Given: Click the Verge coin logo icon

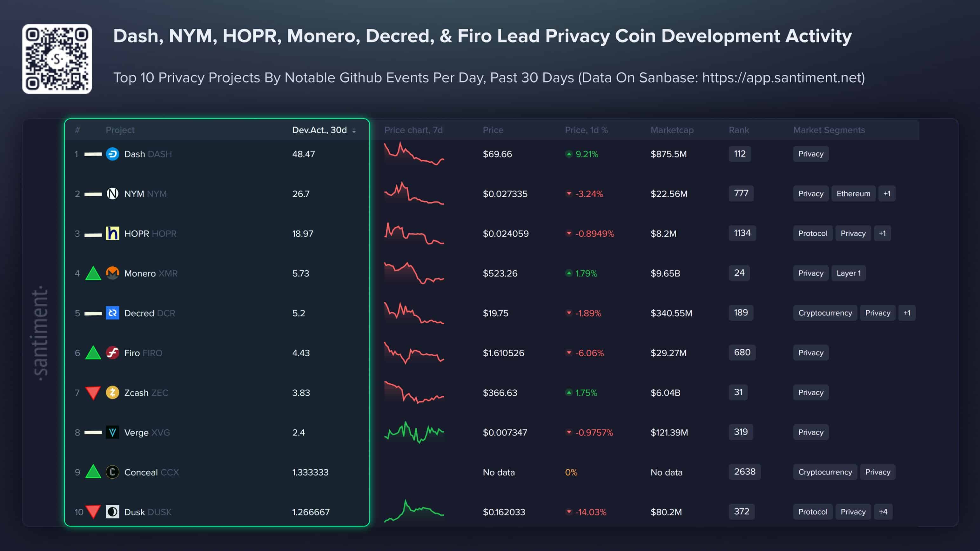Looking at the screenshot, I should pos(112,432).
